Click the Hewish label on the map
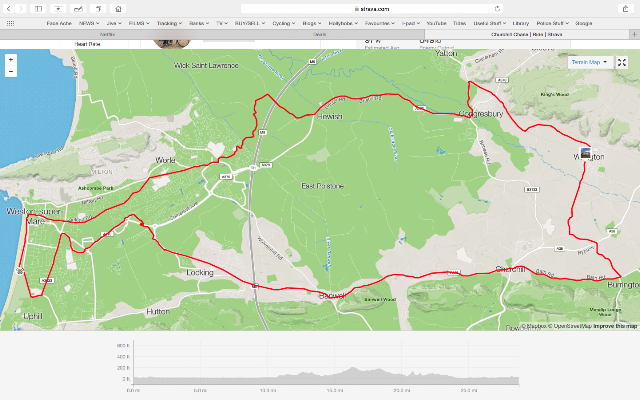Viewport: 640px width, 400px height. tap(330, 116)
